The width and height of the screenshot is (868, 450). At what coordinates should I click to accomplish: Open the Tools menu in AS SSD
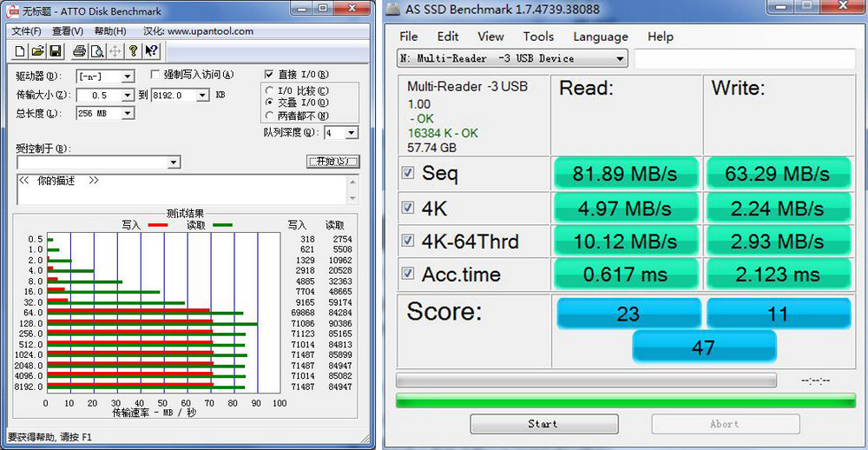(539, 36)
